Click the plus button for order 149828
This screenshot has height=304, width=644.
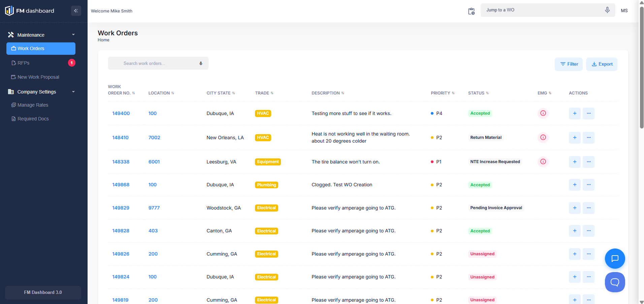click(575, 231)
